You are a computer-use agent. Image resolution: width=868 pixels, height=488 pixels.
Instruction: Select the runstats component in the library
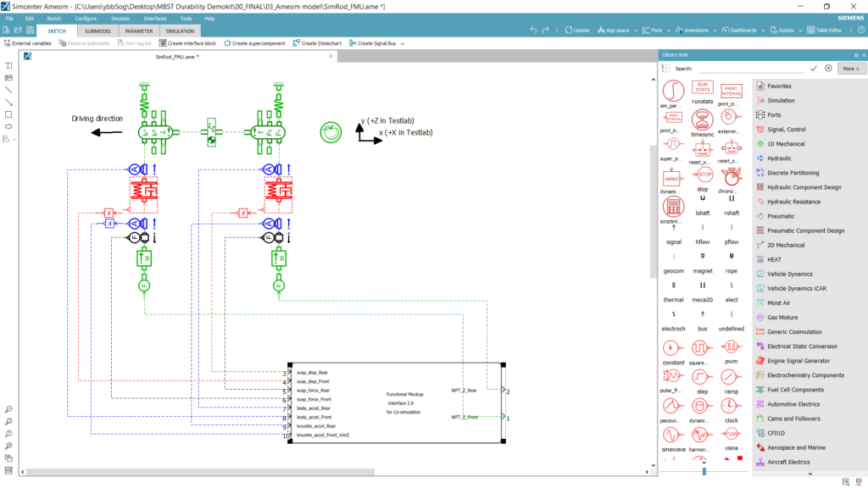pyautogui.click(x=702, y=88)
